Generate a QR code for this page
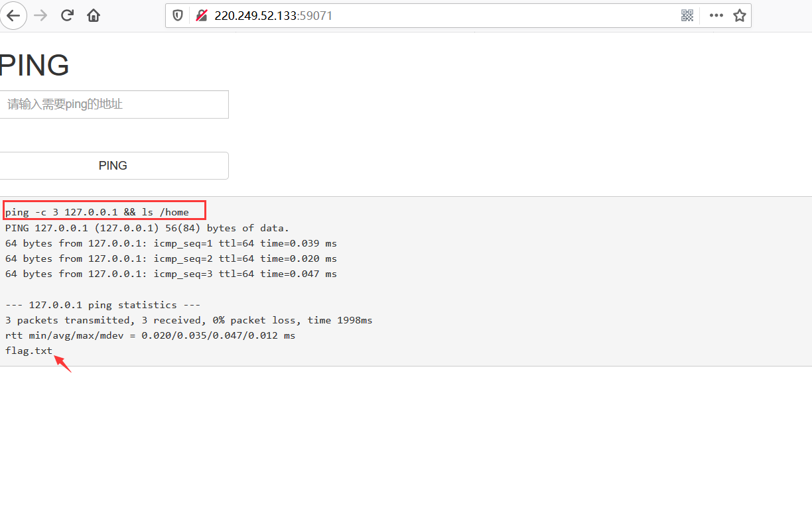 pos(687,15)
